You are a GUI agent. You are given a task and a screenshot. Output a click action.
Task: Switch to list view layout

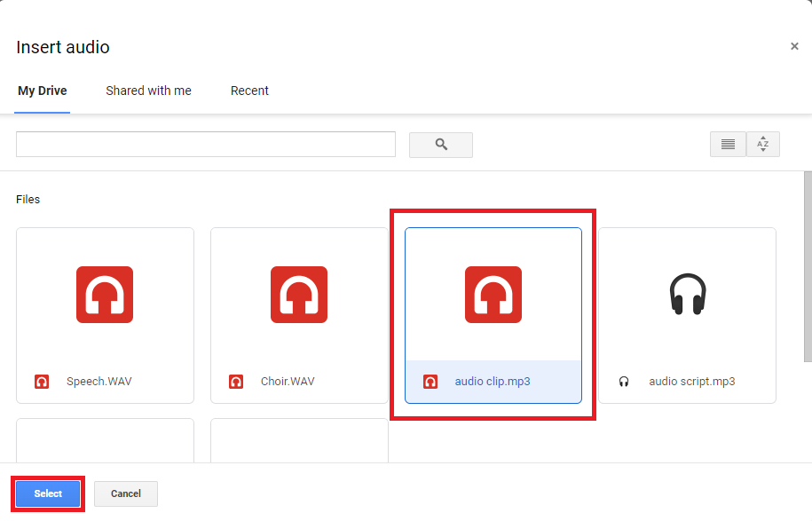click(728, 144)
